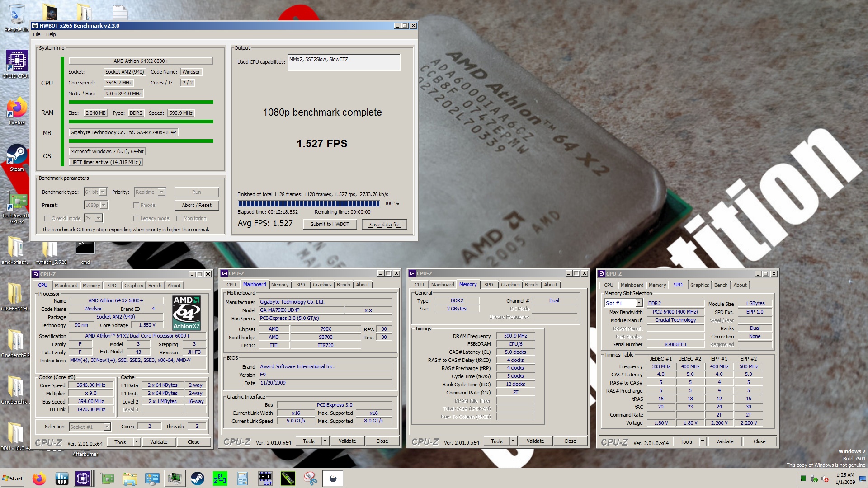Click the Firefox icon in the taskbar
The image size is (868, 488).
[39, 478]
